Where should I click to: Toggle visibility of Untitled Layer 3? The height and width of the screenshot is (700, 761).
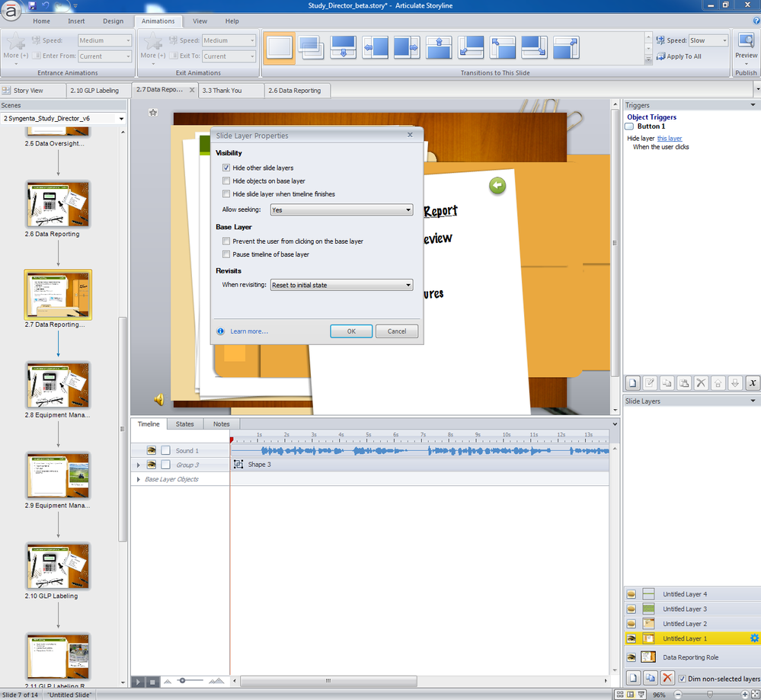click(632, 609)
